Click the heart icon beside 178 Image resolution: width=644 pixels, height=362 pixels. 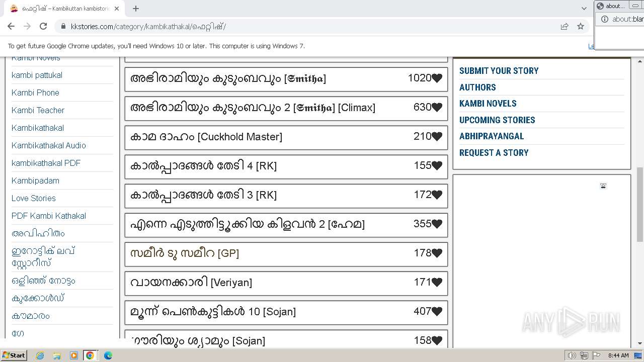point(437,253)
